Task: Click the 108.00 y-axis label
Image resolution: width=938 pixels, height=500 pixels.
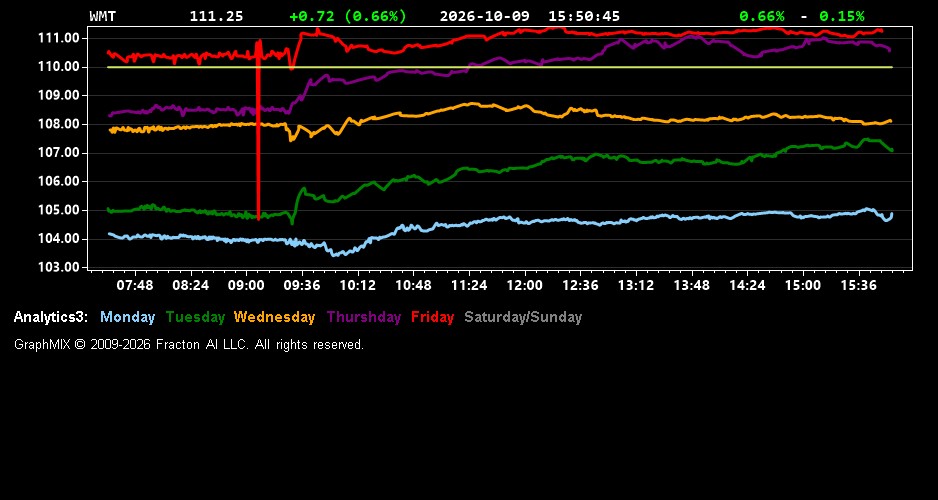Action: click(59, 124)
